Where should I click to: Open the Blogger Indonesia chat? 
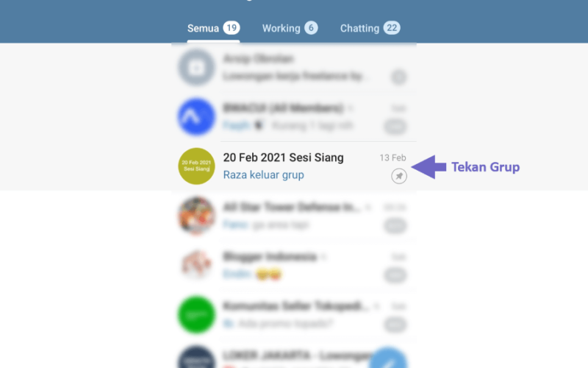coord(294,265)
